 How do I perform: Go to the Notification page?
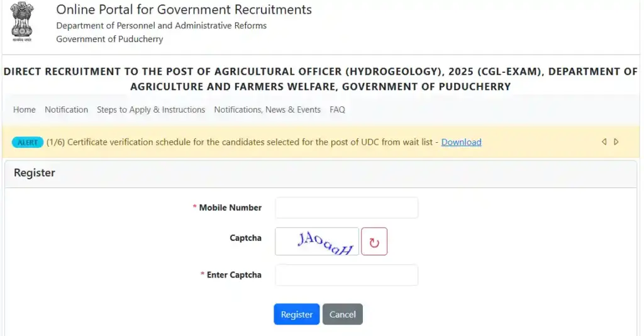point(66,109)
